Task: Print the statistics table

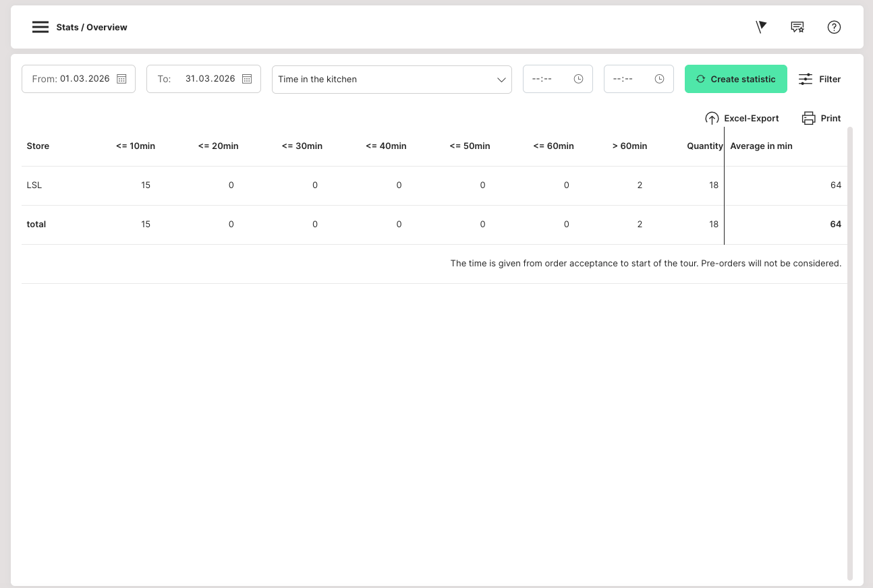Action: [821, 118]
